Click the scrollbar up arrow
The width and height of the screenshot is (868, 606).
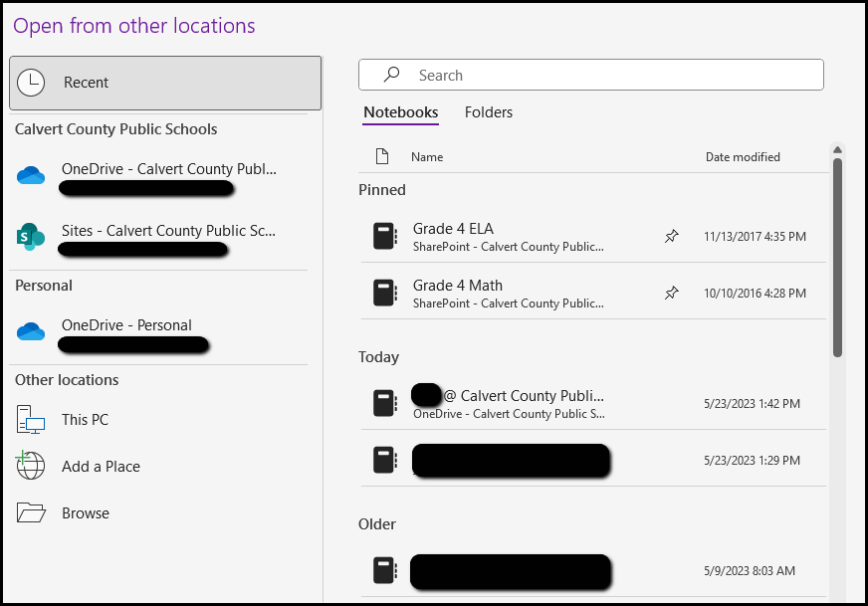(837, 149)
